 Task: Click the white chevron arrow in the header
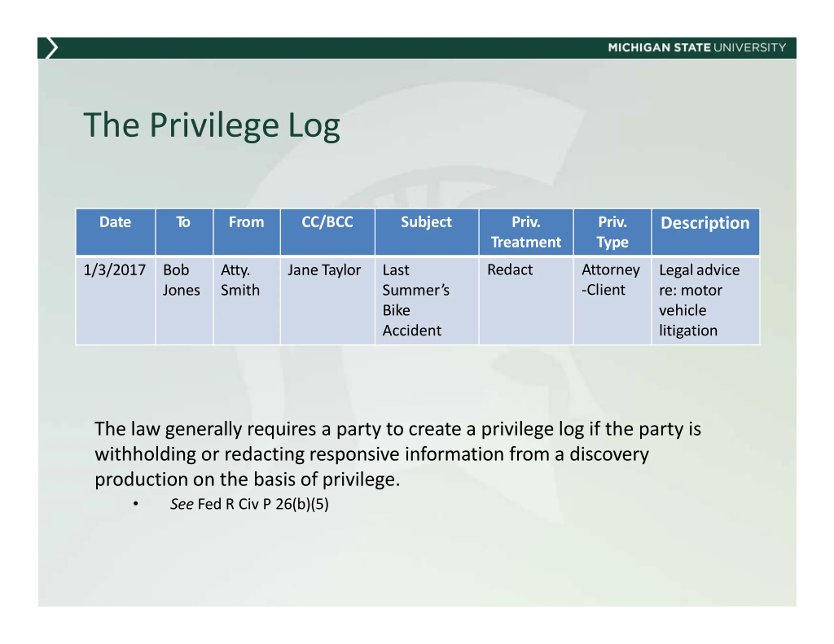coord(52,48)
